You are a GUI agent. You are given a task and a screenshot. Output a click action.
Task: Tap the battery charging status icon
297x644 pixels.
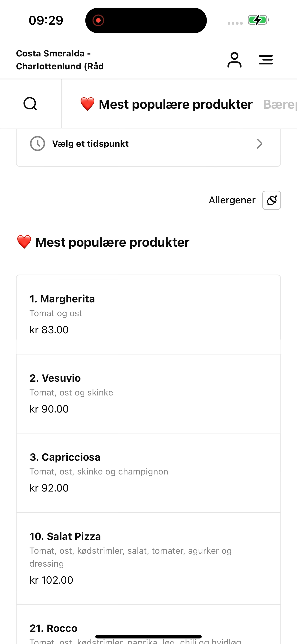(258, 20)
